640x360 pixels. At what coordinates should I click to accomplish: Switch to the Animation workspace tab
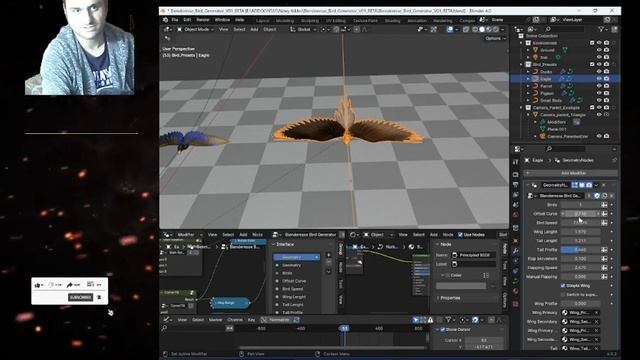pyautogui.click(x=417, y=20)
